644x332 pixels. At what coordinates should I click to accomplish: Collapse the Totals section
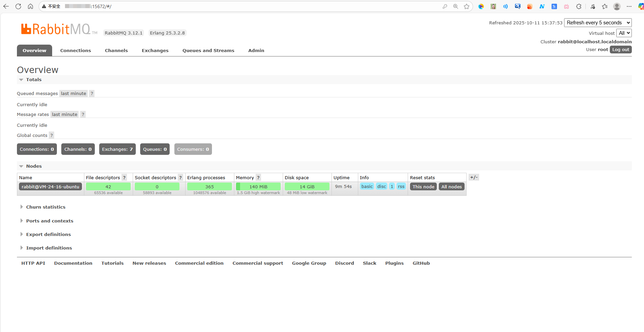[x=34, y=80]
